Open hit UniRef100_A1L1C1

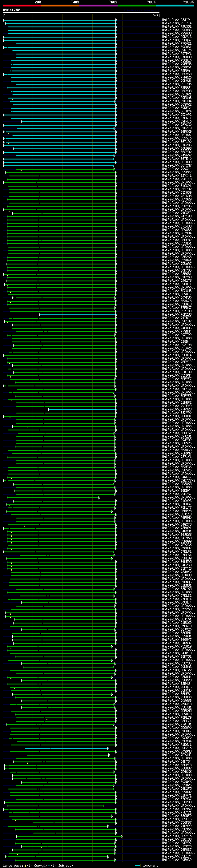click(x=176, y=389)
